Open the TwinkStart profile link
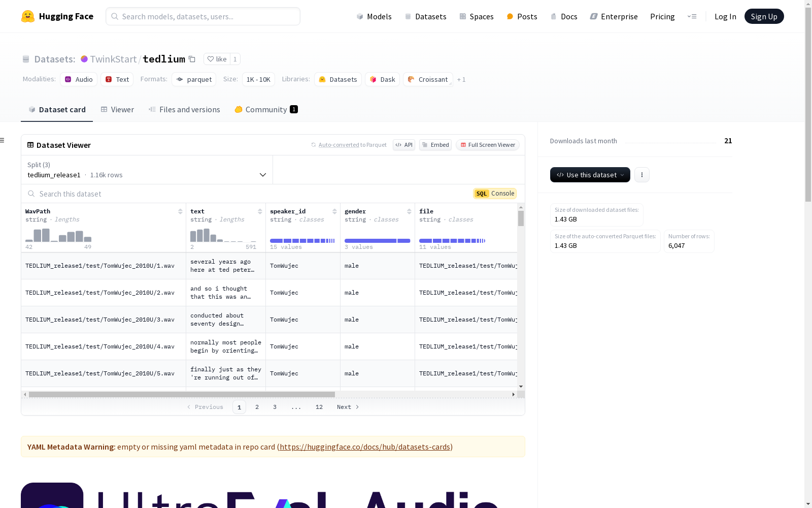812x508 pixels. 113,59
